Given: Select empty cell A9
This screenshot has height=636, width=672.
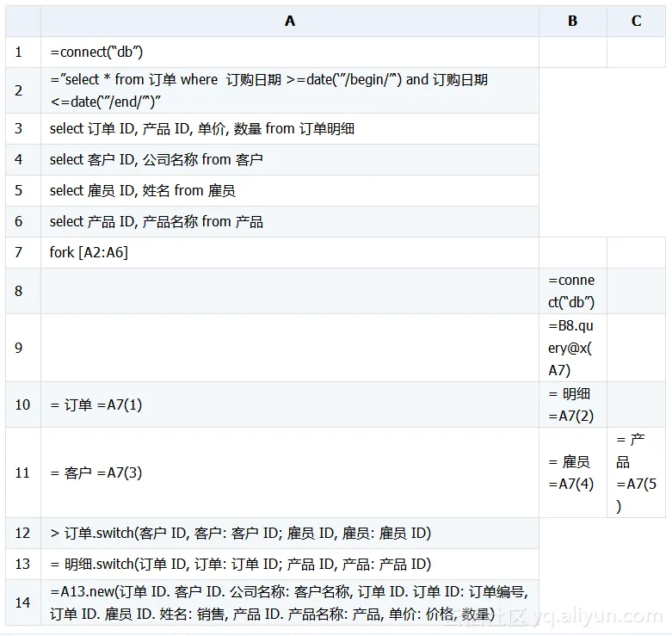Looking at the screenshot, I should tap(290, 348).
